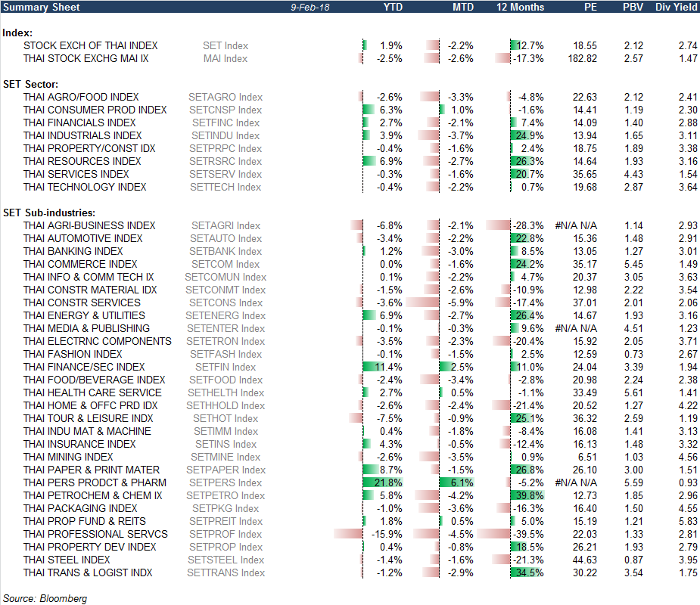
Task: Select the 'SET Sub-industries:' section label
Action: (49, 213)
